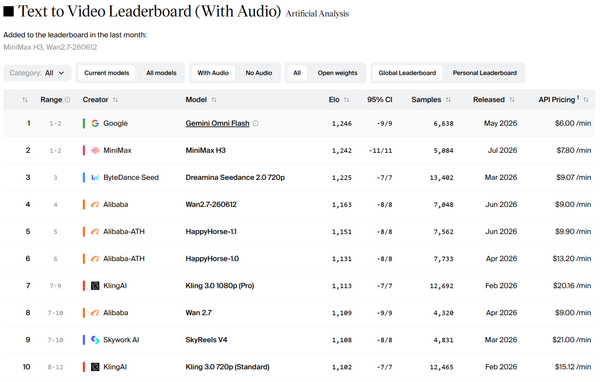
Task: Click the Skywork AI creator name
Action: coord(121,340)
